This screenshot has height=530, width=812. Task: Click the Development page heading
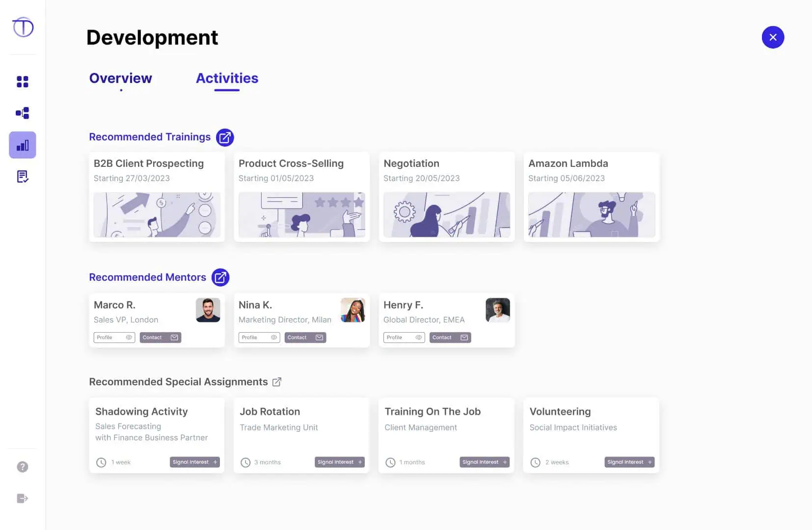pyautogui.click(x=152, y=38)
